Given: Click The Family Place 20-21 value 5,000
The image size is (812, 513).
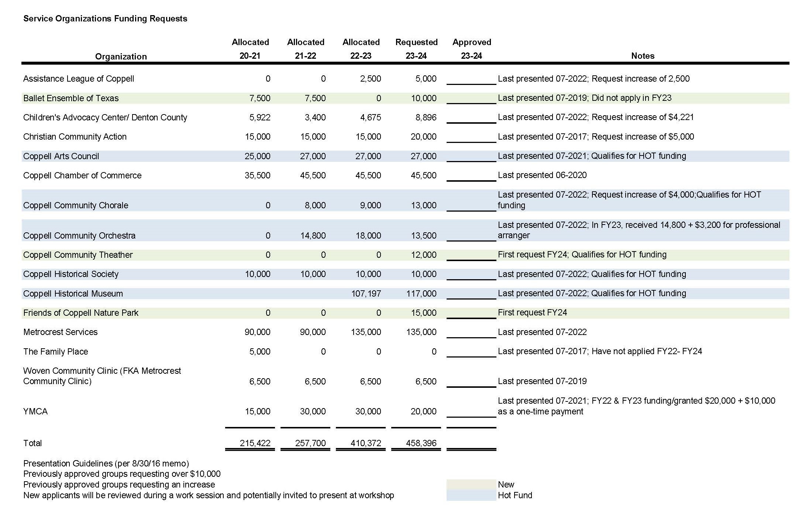Looking at the screenshot, I should [x=260, y=352].
